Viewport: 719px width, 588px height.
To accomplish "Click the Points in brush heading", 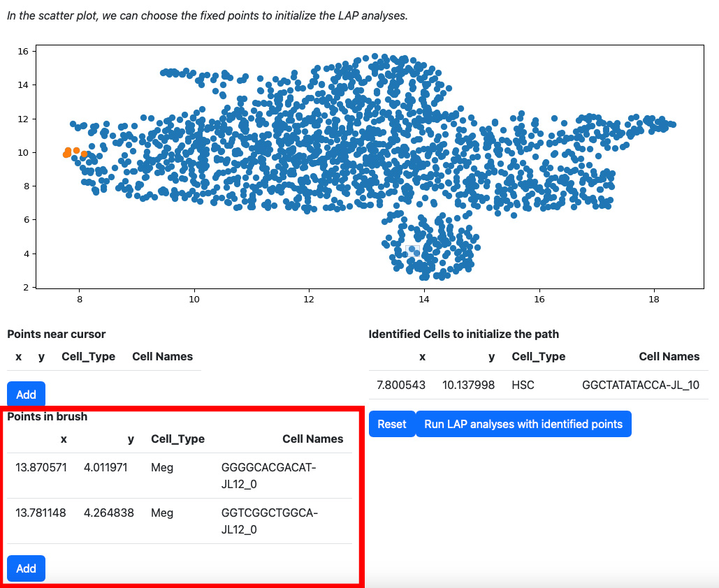I will click(48, 417).
